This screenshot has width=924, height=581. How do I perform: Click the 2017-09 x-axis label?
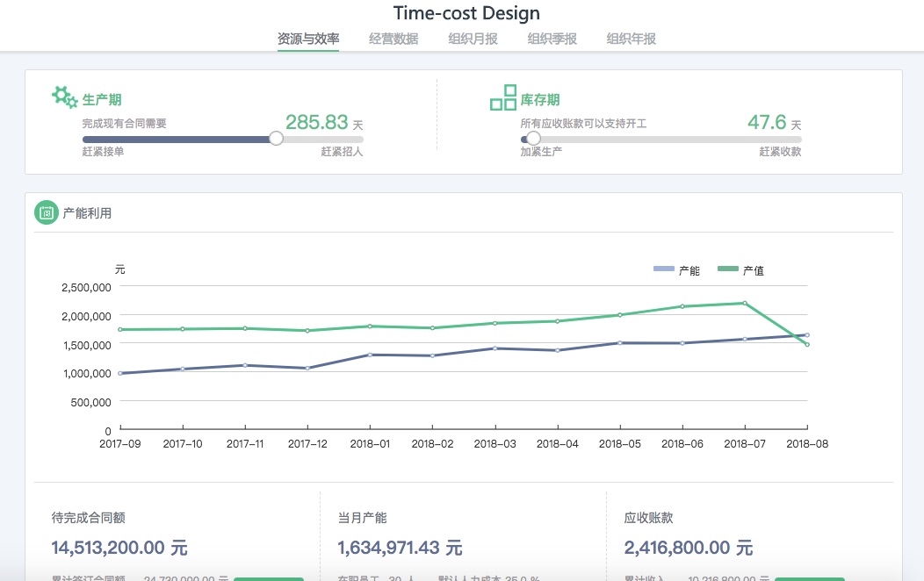pos(120,444)
